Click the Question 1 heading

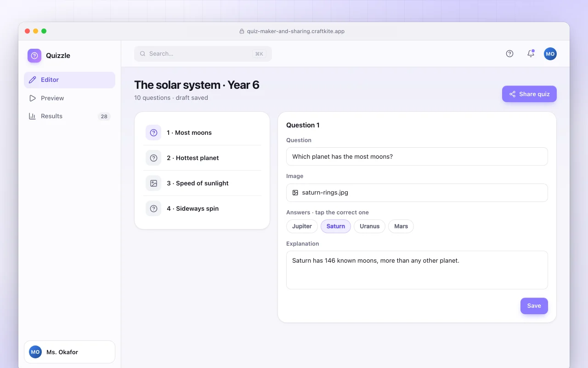[x=303, y=125]
